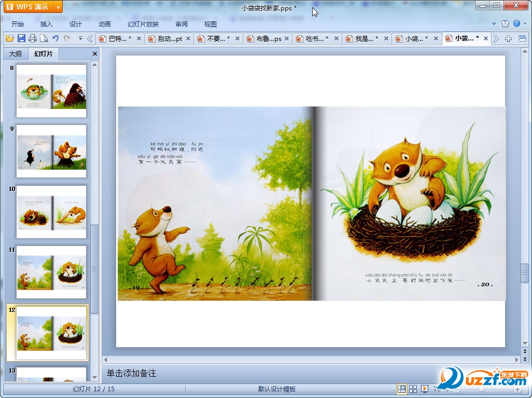Expand the help icon dropdown arrow

point(525,24)
